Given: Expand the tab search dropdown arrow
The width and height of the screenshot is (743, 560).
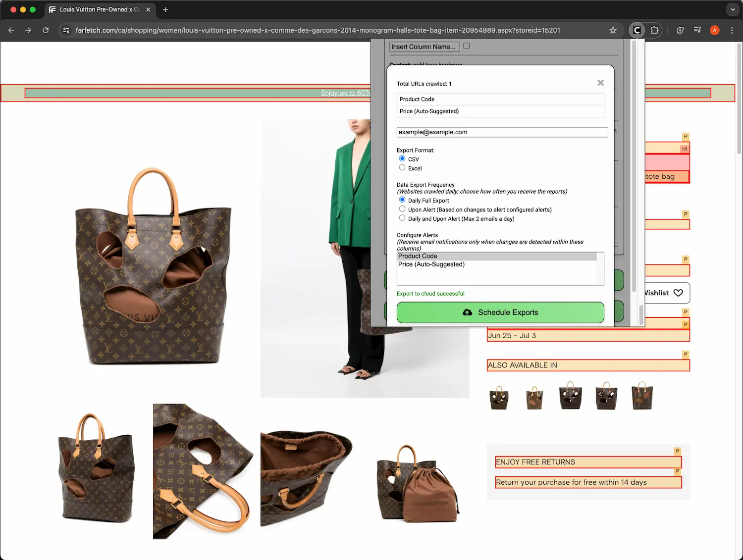Looking at the screenshot, I should (x=733, y=9).
